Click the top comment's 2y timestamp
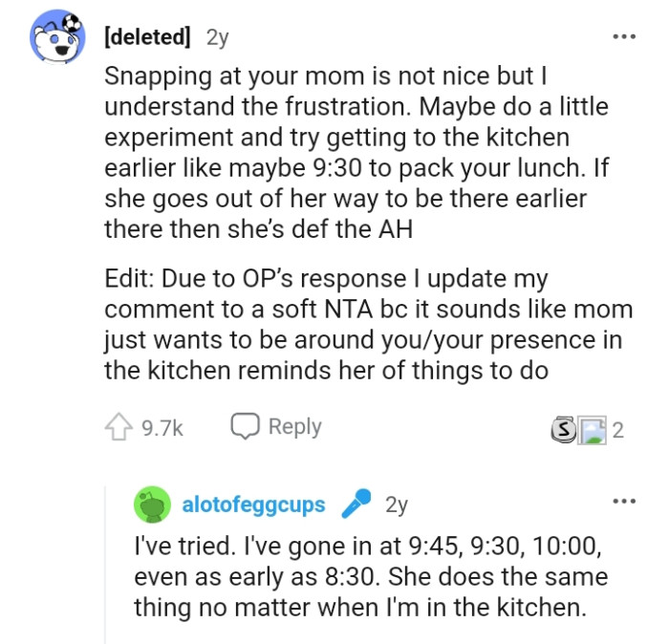This screenshot has height=644, width=669. [x=217, y=37]
